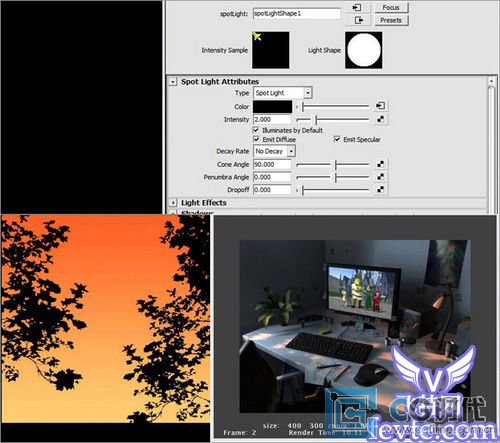Click the Dropoff value field

(272, 190)
